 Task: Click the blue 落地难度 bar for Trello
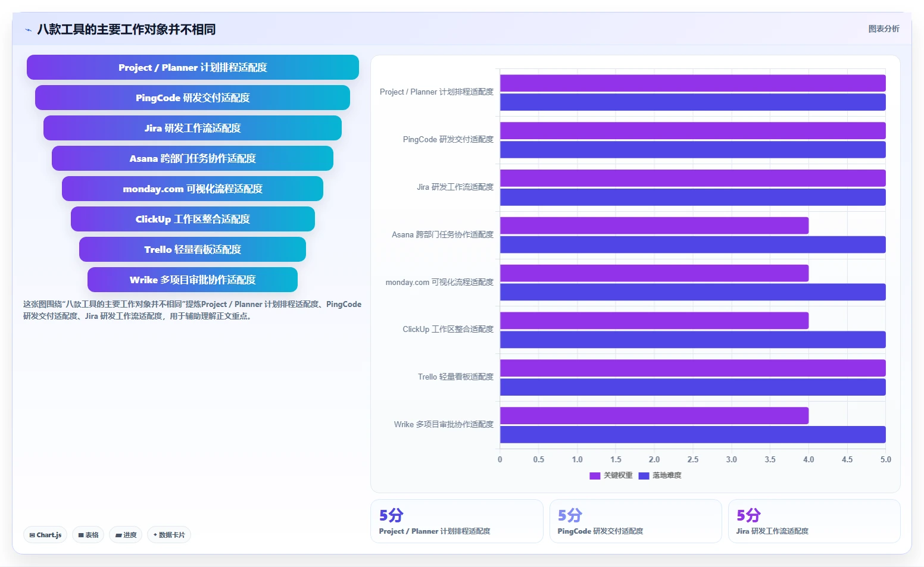coord(693,387)
